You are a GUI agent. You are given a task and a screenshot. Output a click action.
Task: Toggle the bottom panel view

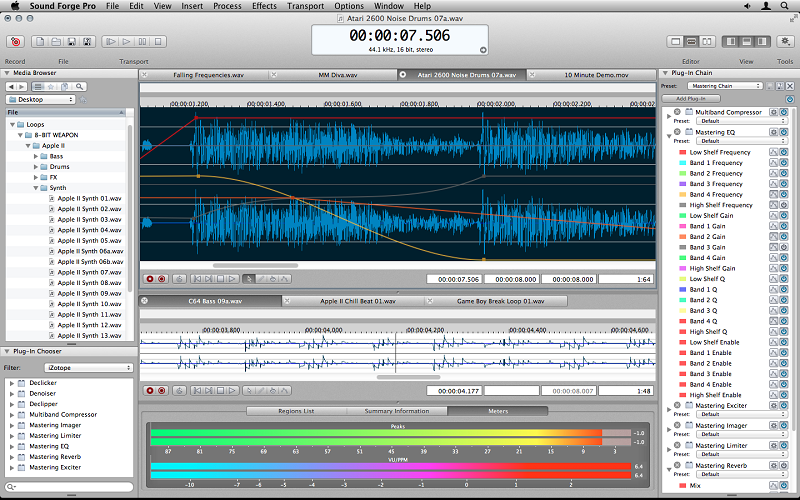click(746, 41)
